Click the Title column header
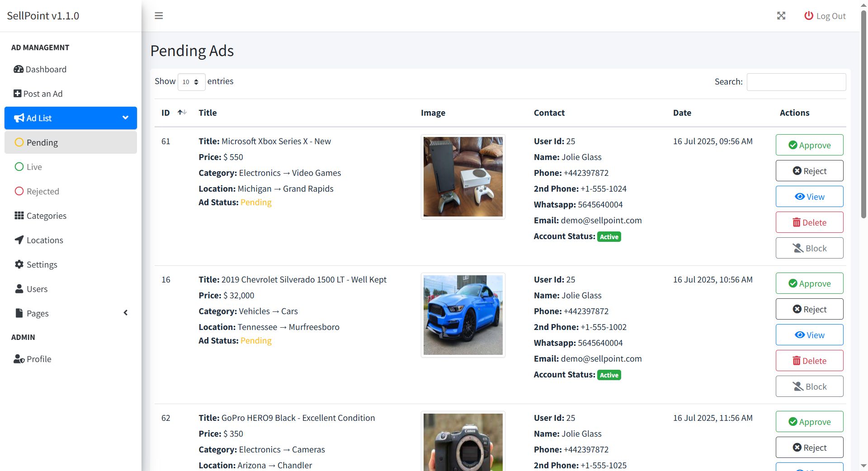868x471 pixels. click(208, 113)
